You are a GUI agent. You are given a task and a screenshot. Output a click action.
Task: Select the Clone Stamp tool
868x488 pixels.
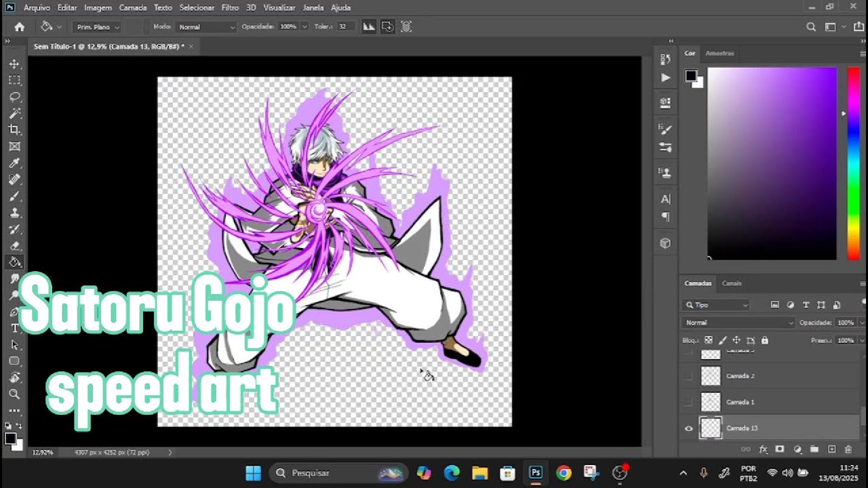(x=14, y=213)
